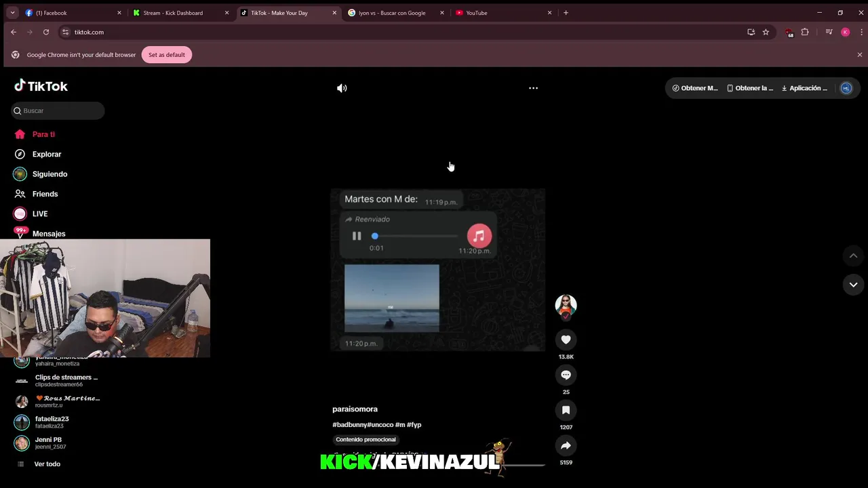Share the video with arrow icon
The image size is (868, 488).
[x=566, y=445]
